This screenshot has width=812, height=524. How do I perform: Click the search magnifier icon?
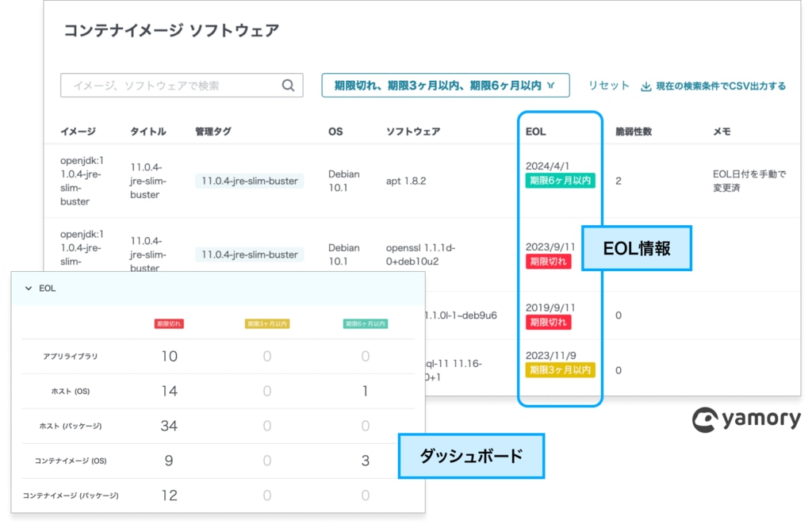click(288, 86)
